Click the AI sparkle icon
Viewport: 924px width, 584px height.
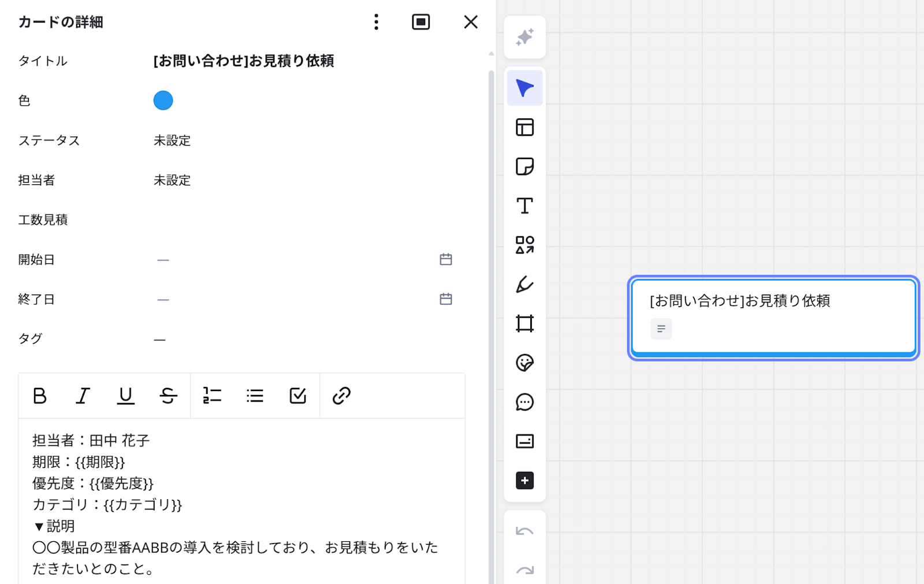tap(524, 38)
